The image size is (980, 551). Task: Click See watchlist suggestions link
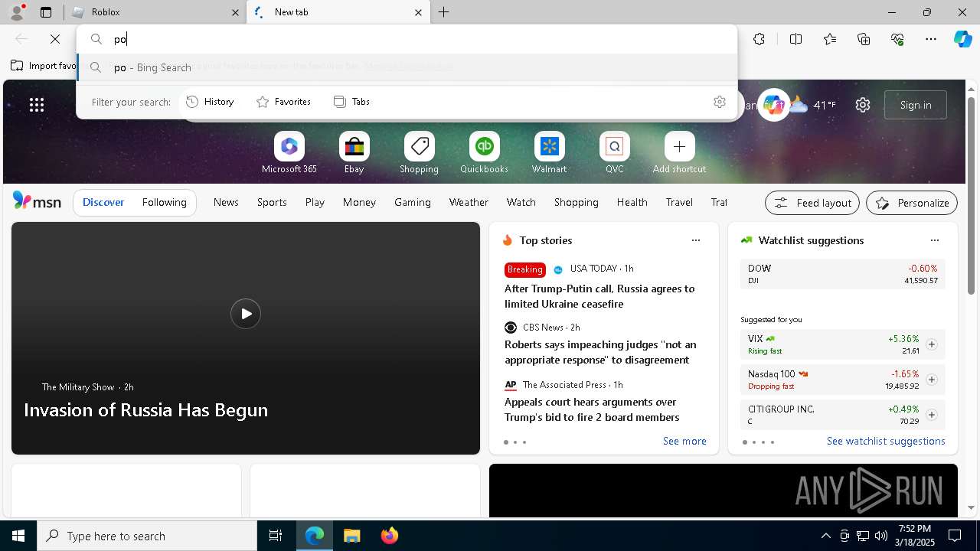pos(886,441)
